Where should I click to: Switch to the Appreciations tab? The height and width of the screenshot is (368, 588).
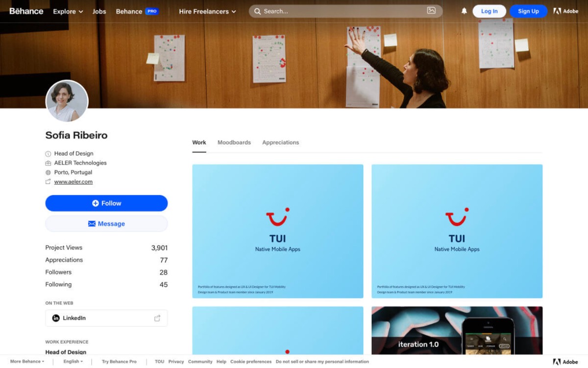(x=280, y=142)
